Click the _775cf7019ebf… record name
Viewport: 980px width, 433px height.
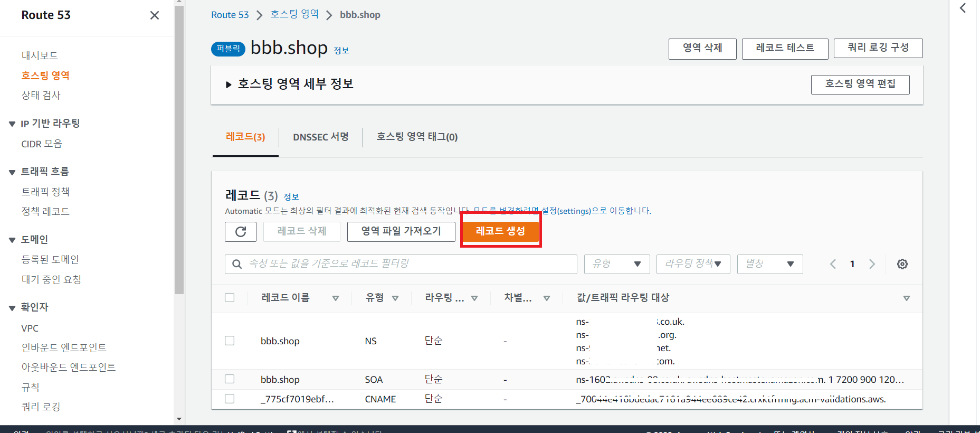pyautogui.click(x=297, y=399)
